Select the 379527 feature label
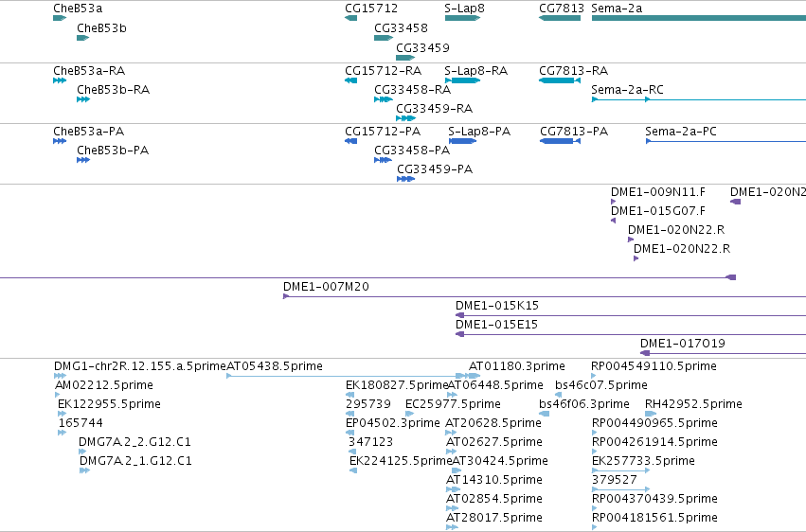 (x=615, y=480)
